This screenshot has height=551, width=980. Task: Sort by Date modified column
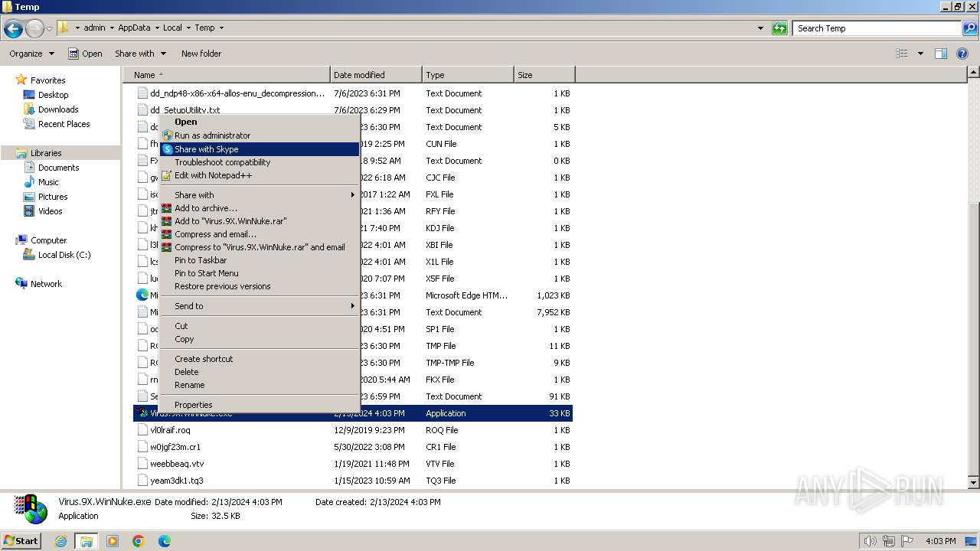point(376,75)
